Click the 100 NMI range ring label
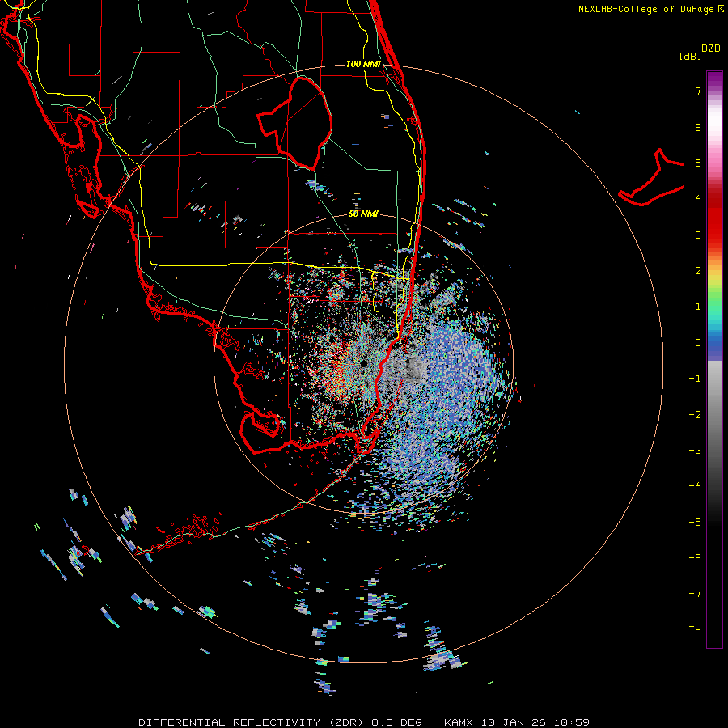 363,64
